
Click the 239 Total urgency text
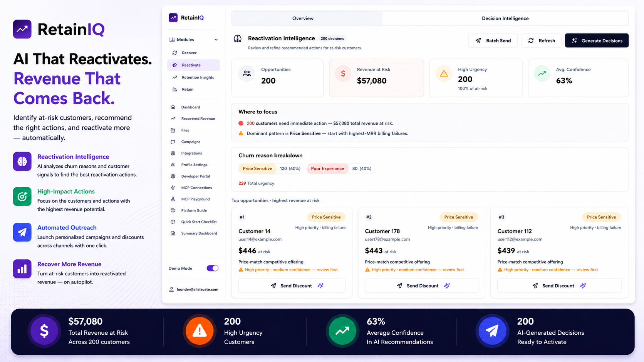(256, 184)
